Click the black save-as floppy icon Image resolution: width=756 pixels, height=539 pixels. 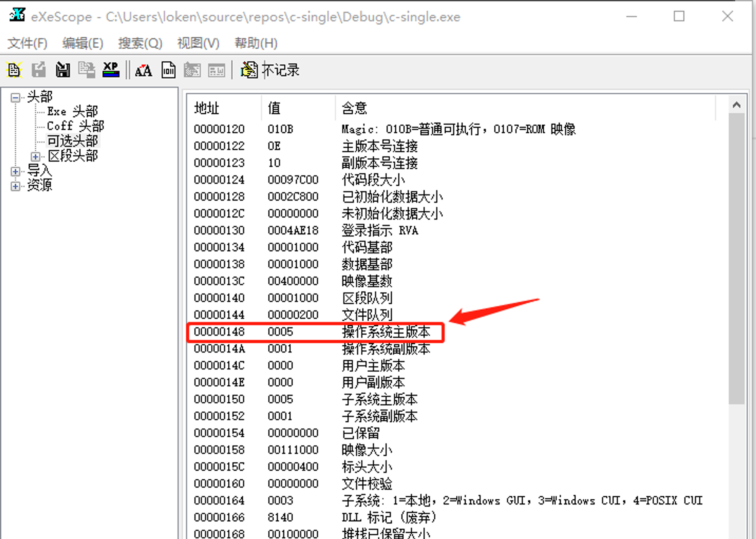click(x=63, y=70)
